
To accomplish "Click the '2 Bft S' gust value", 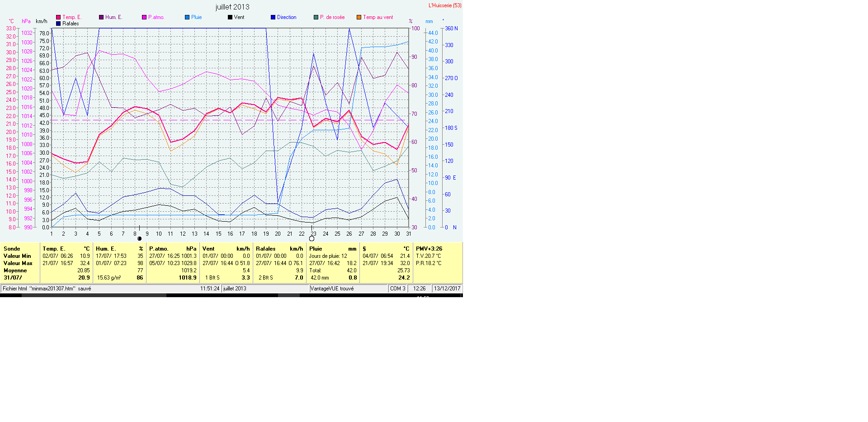I will tap(266, 278).
